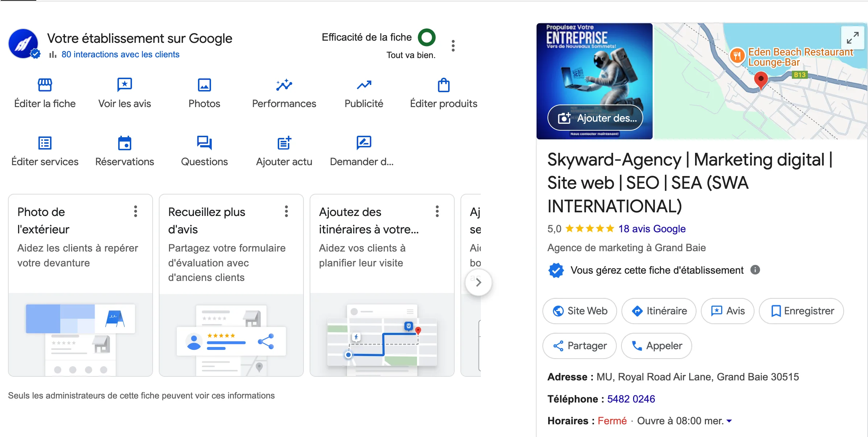Click the phone number 5482 0246

(631, 399)
